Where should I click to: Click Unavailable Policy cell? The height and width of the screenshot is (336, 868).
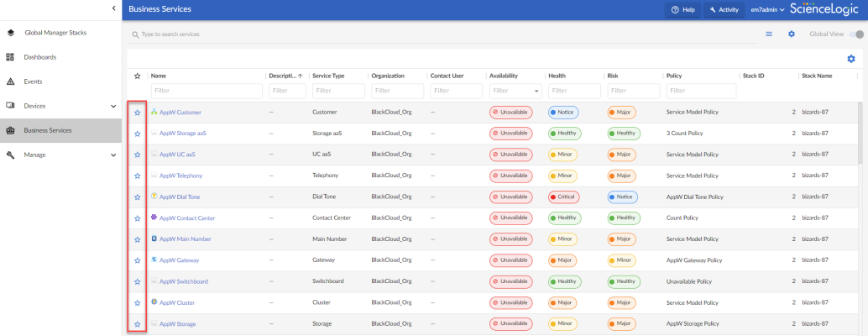click(x=689, y=281)
